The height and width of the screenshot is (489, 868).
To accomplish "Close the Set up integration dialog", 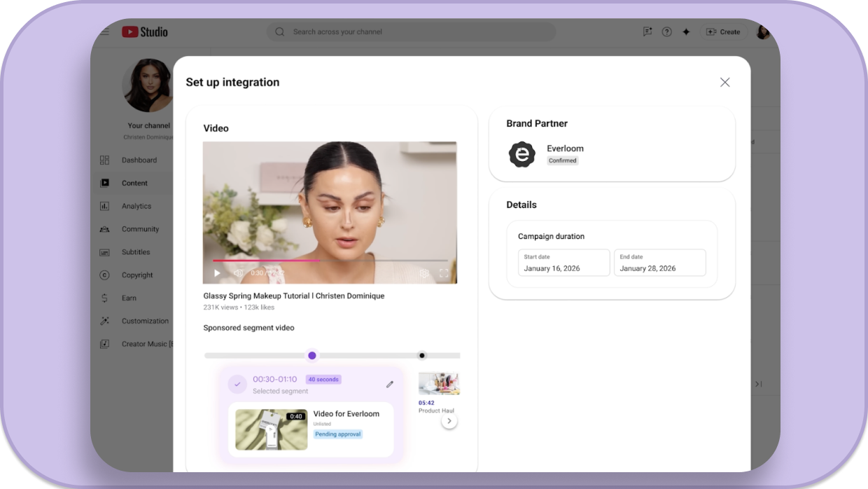I will pyautogui.click(x=724, y=82).
